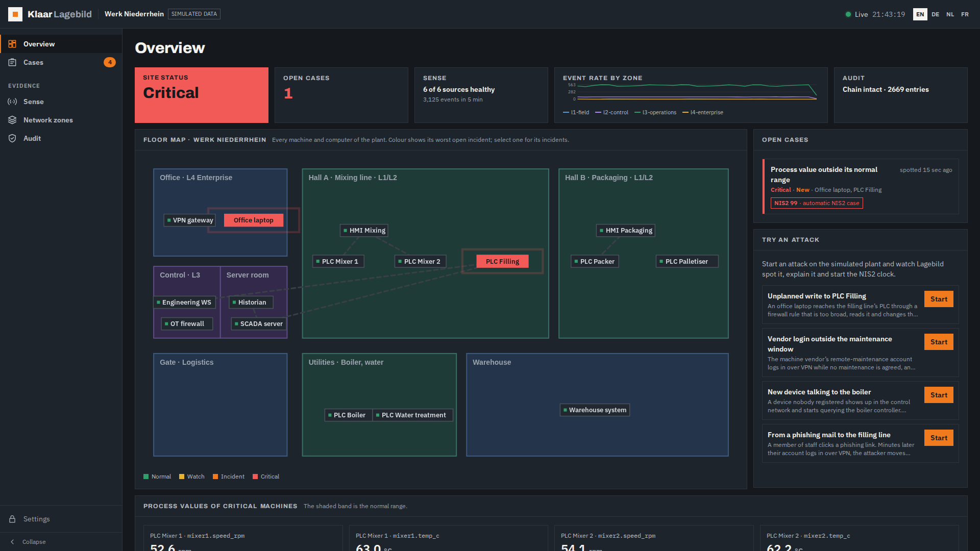980x551 pixels.
Task: Open the Sense menu item
Action: coord(61,102)
